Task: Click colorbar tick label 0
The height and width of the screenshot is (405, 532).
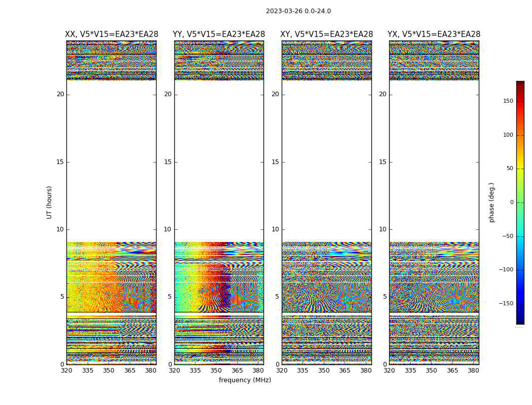Action: point(512,202)
